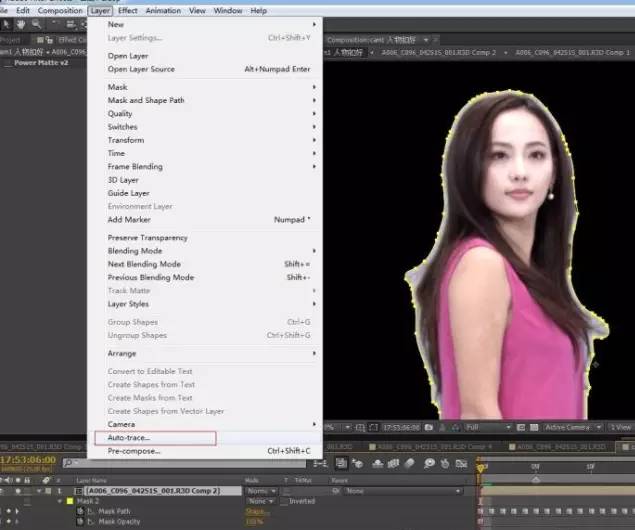Click the brainstorm icon in timeline

pos(429,463)
